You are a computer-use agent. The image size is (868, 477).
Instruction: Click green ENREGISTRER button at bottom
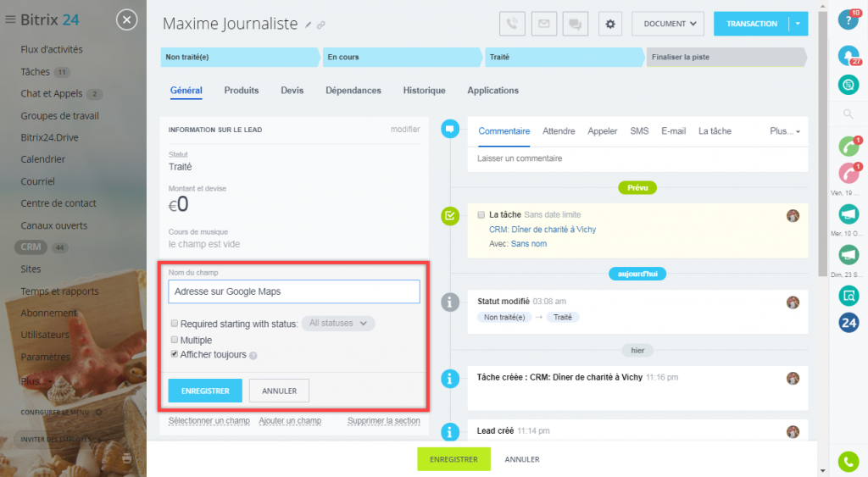(454, 459)
